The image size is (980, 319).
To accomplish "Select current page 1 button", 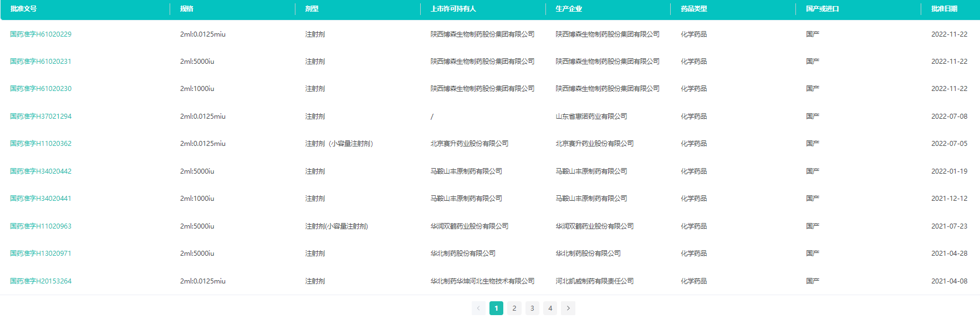I will tap(496, 308).
